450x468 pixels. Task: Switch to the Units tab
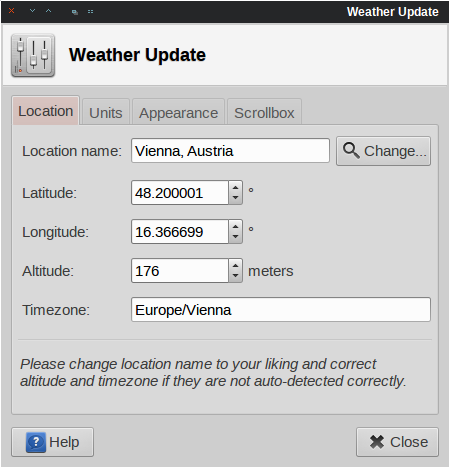pos(106,113)
